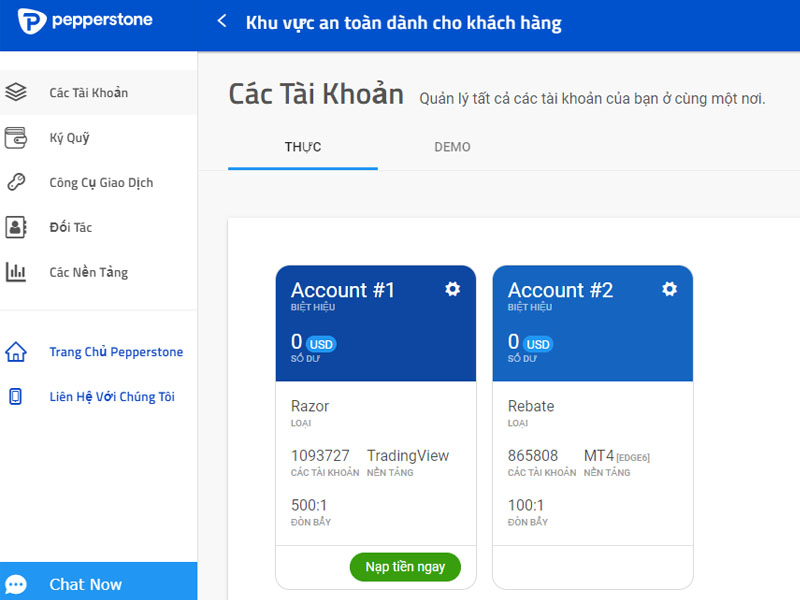Open Các Tài Khoản in sidebar
800x600 pixels.
tap(98, 92)
